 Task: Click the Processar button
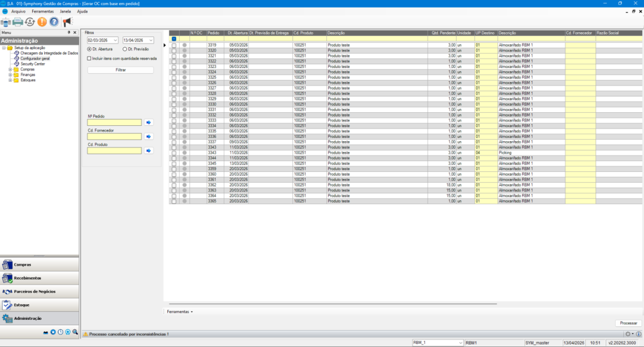628,322
